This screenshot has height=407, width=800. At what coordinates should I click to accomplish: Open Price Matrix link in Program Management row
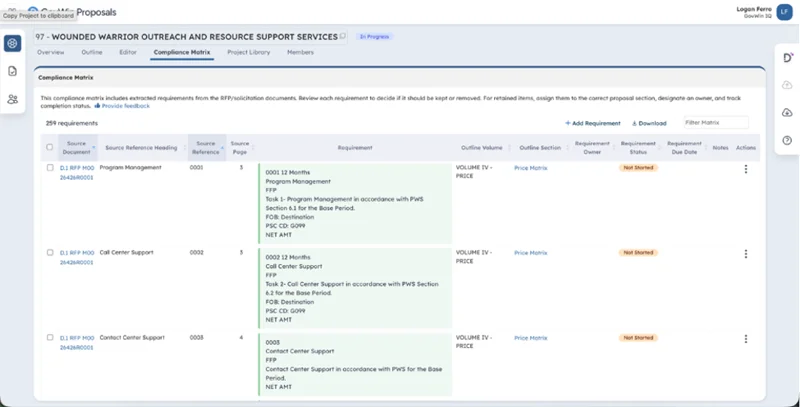[531, 168]
